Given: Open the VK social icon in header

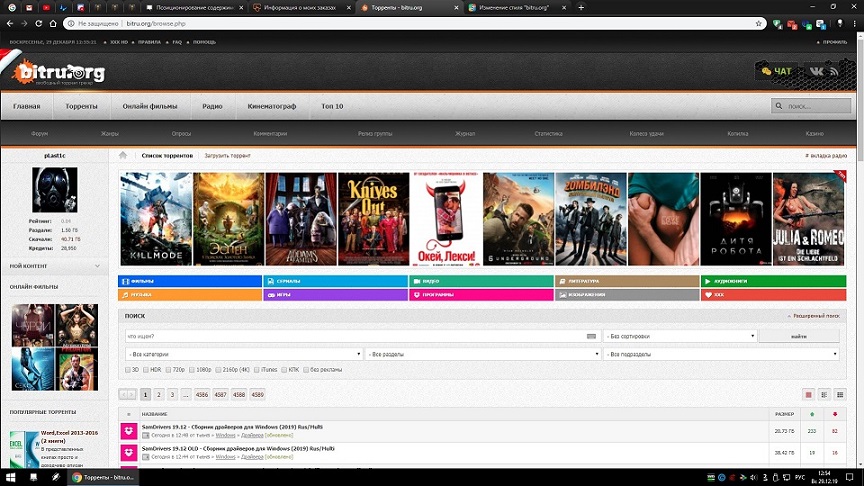Looking at the screenshot, I should [816, 71].
